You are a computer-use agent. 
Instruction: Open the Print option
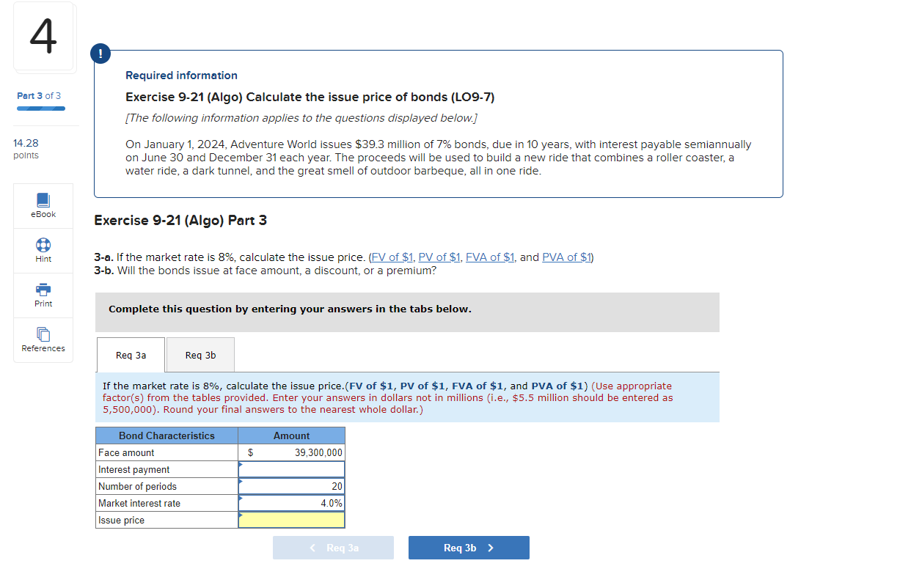point(43,295)
